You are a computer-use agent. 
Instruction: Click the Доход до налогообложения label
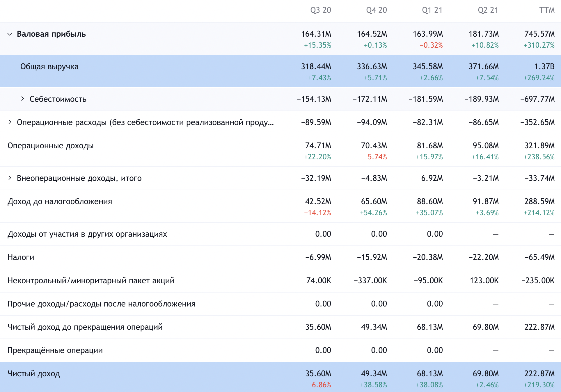point(60,202)
